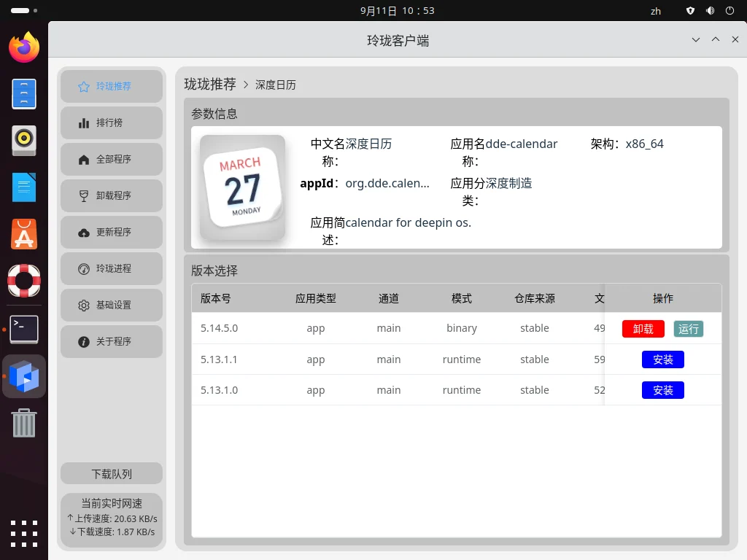Uninstall version 5.14.5.0 with 卸载 button
747x560 pixels.
click(x=643, y=329)
